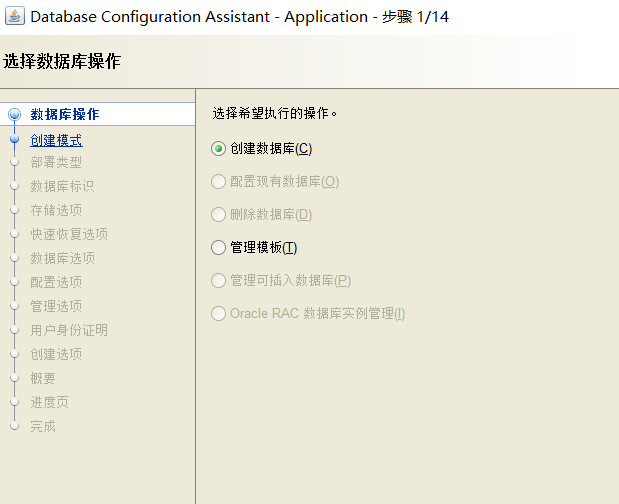This screenshot has height=504, width=619.
Task: Click the 概要 step in sidebar
Action: pyautogui.click(x=43, y=378)
